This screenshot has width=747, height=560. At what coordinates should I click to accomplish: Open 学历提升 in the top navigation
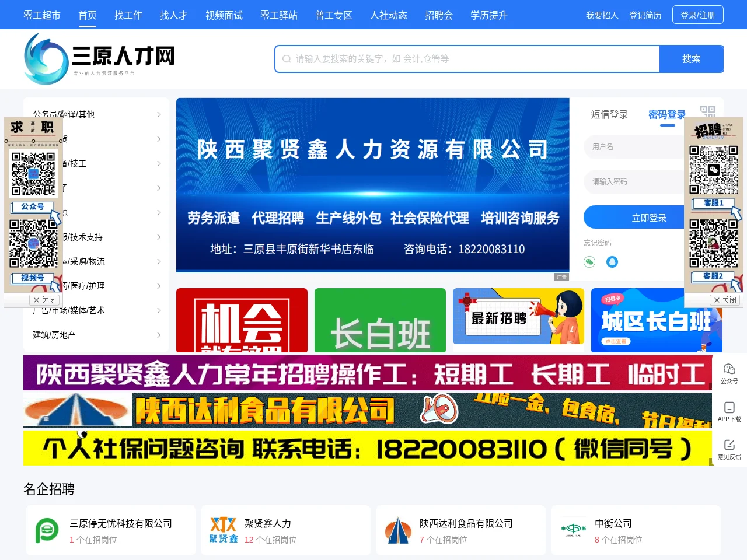(489, 15)
